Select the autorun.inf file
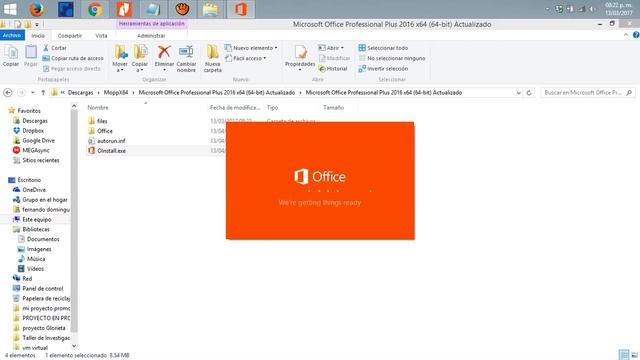640x360 pixels. click(111, 141)
